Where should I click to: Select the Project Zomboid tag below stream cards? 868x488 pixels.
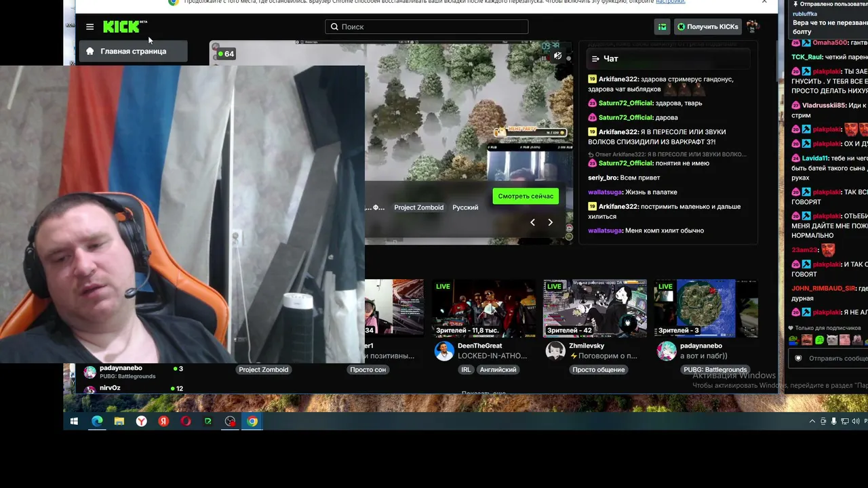(x=264, y=370)
